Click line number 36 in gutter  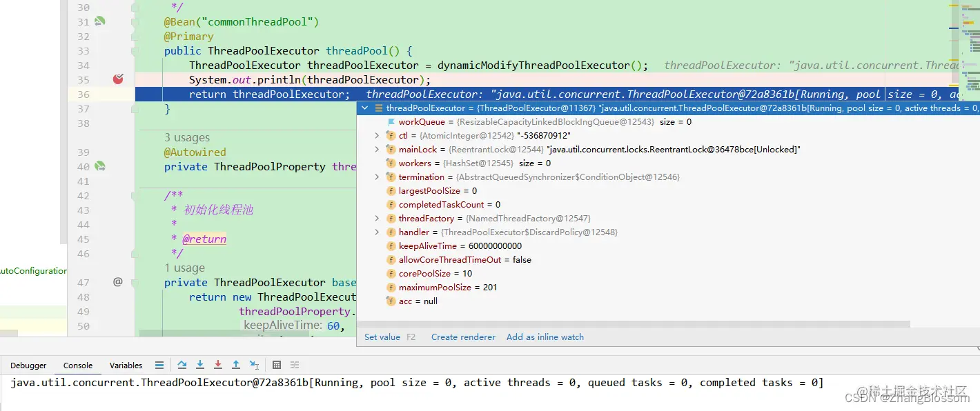coord(84,94)
